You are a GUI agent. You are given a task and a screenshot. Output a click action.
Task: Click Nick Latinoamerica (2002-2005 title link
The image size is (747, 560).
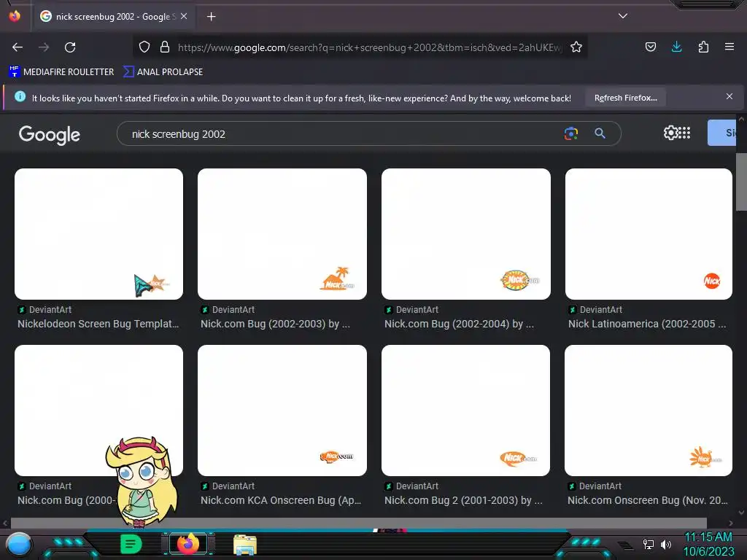tap(647, 324)
